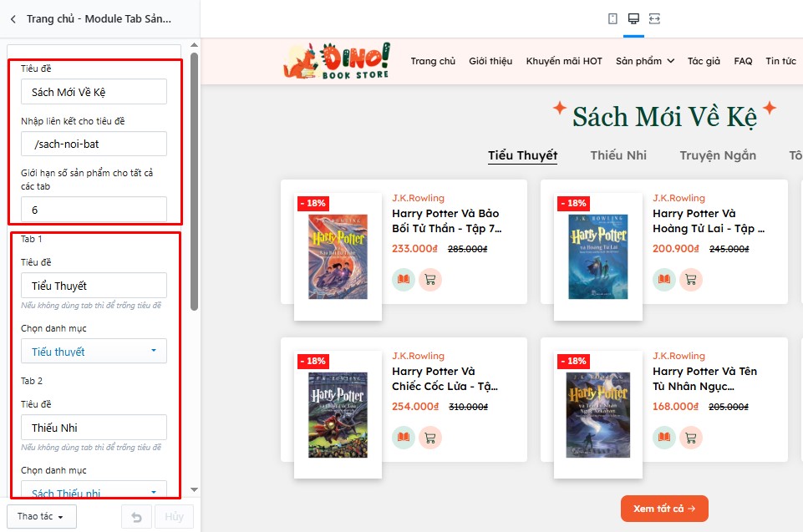
Task: Open Trang chủ in the navigation
Action: click(433, 61)
